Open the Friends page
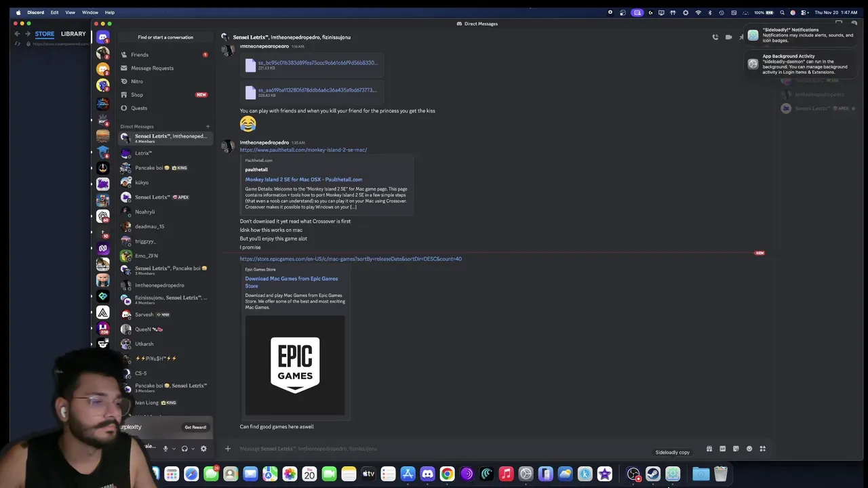This screenshot has width=868, height=488. (x=165, y=55)
